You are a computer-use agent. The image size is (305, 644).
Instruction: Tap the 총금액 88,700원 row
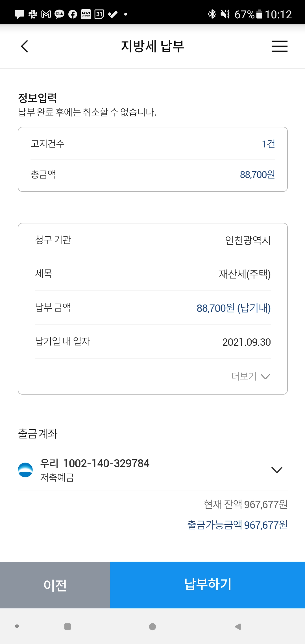(x=152, y=175)
